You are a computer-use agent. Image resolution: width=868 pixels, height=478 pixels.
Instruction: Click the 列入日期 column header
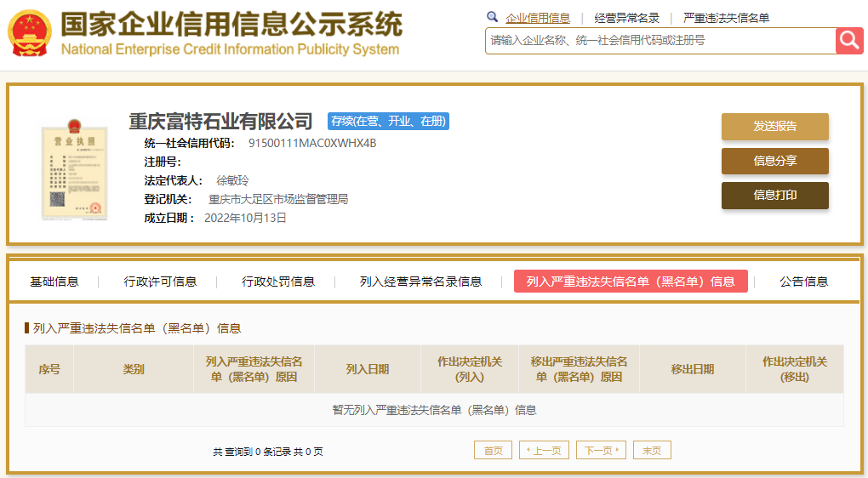coord(368,369)
